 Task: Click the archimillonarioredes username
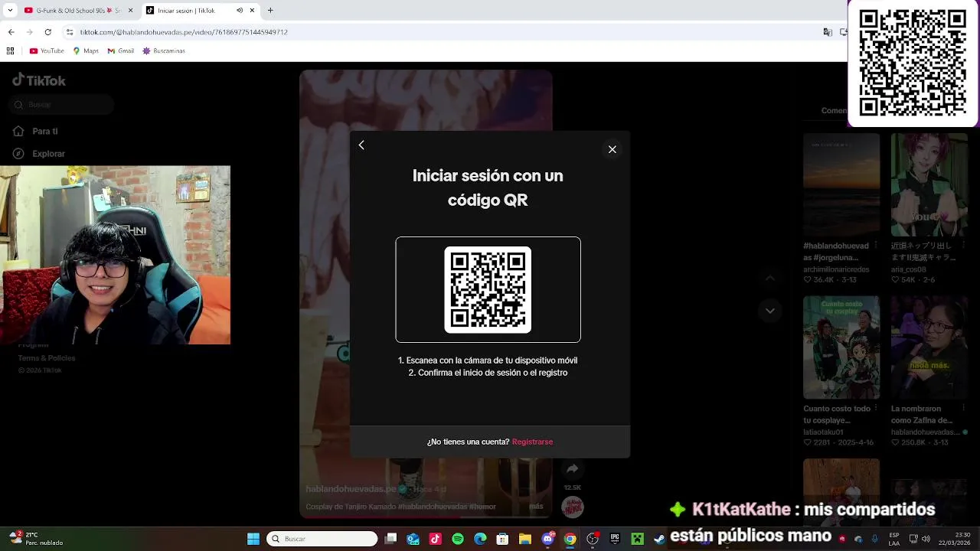tap(836, 269)
